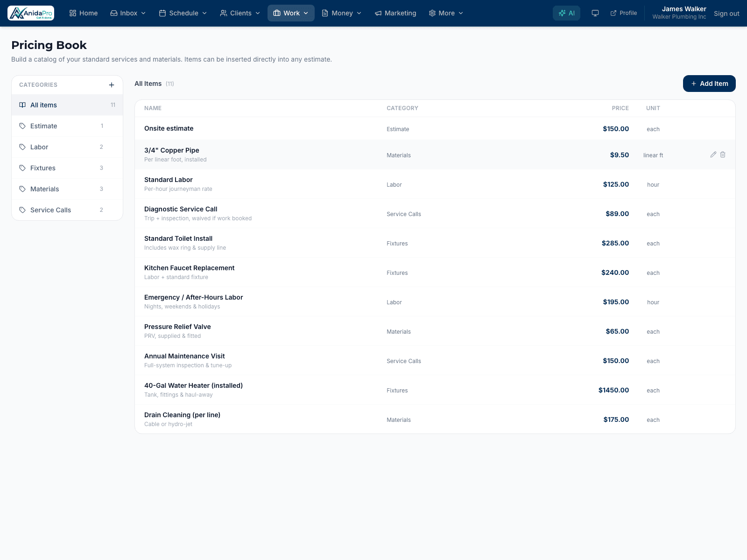Edit the 3/4" Copper Pipe item pencil icon

click(x=713, y=154)
